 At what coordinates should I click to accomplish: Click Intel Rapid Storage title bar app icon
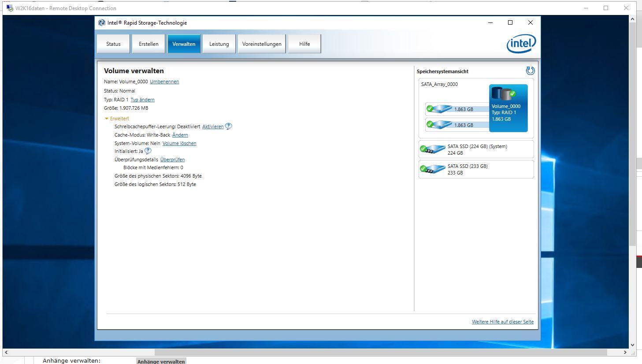[102, 22]
